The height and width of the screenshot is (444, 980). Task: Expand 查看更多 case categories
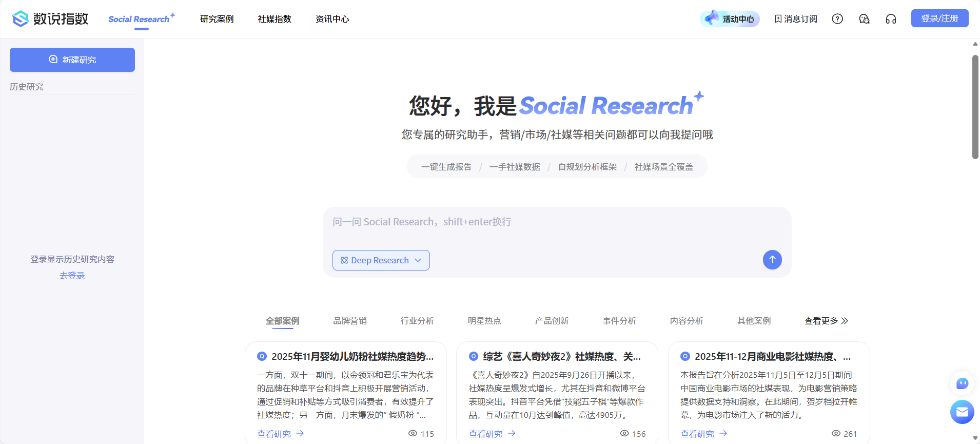click(x=826, y=321)
